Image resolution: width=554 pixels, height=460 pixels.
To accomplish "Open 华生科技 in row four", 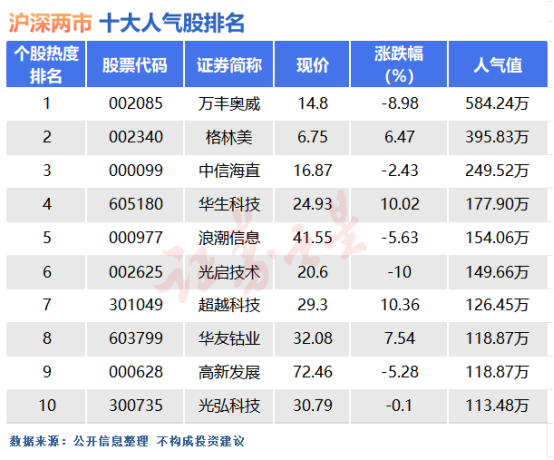I will (229, 204).
